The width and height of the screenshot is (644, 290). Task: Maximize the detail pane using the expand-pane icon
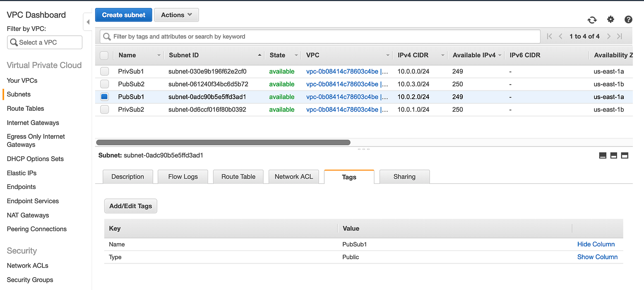624,155
